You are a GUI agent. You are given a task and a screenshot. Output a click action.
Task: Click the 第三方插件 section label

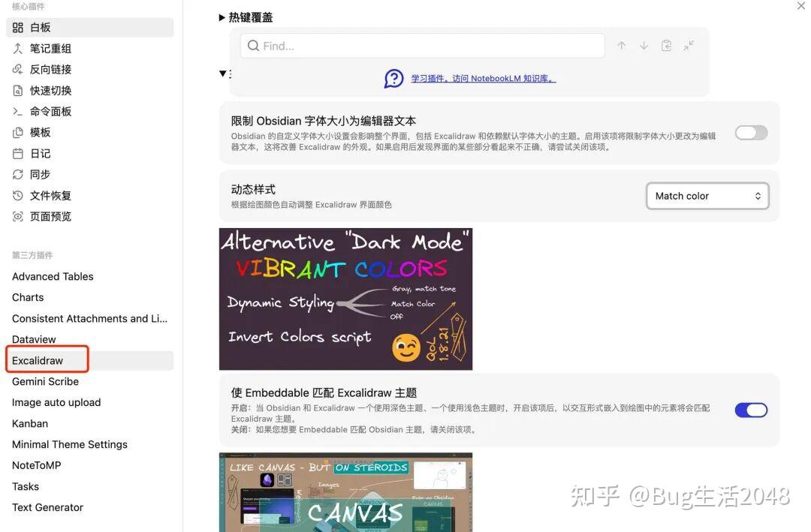(32, 255)
